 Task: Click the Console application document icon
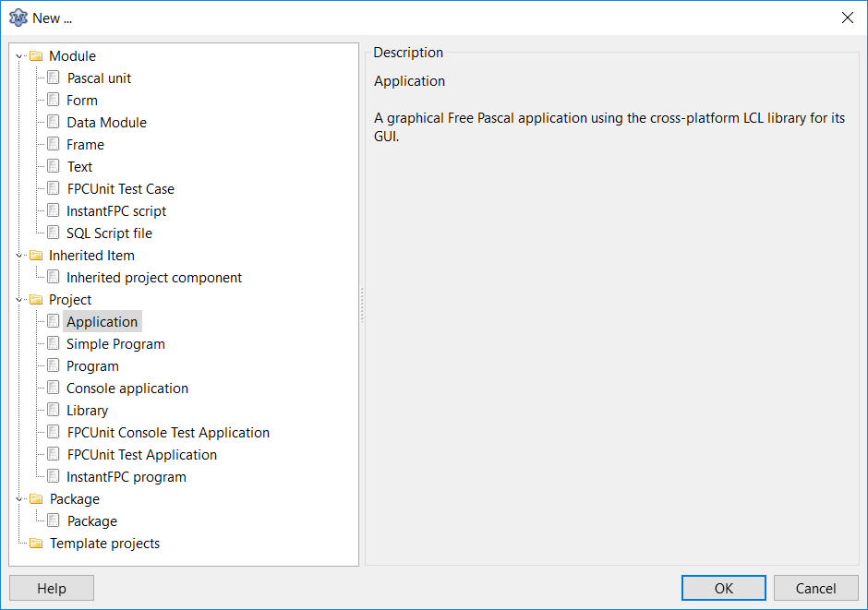54,389
